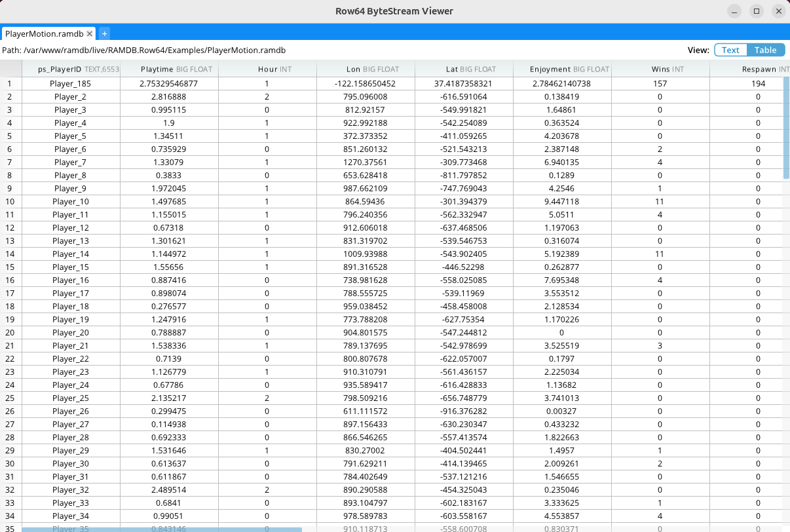Click Enjoyment value 4.553857
The height and width of the screenshot is (532, 790).
pos(562,516)
